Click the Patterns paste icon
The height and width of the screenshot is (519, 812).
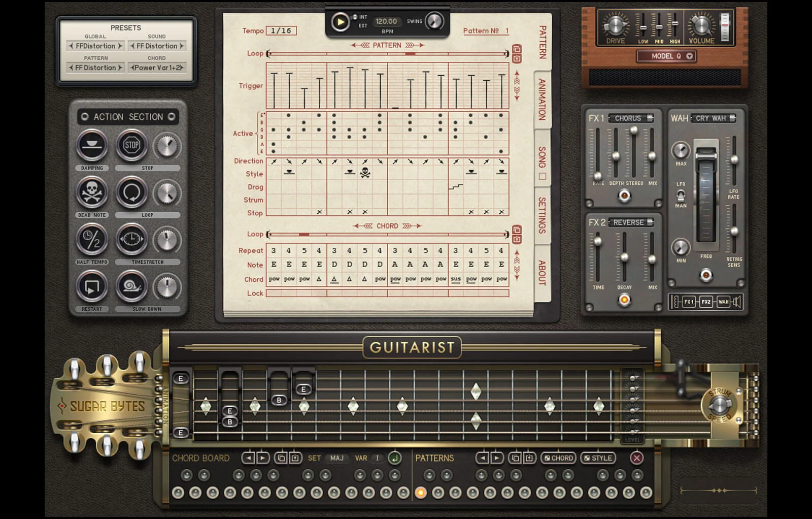point(529,458)
